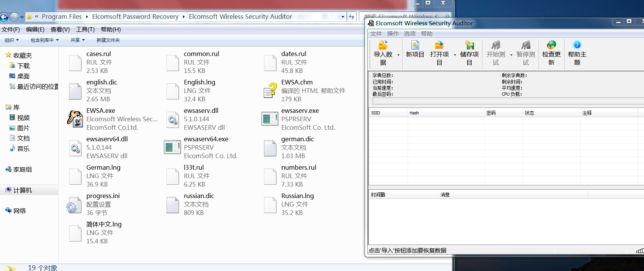Select the l33t.rul file icon
The image size is (644, 271).
click(x=172, y=176)
